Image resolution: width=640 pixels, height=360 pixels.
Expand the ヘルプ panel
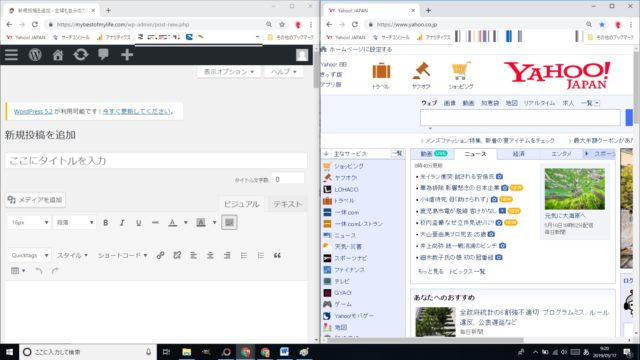(284, 71)
